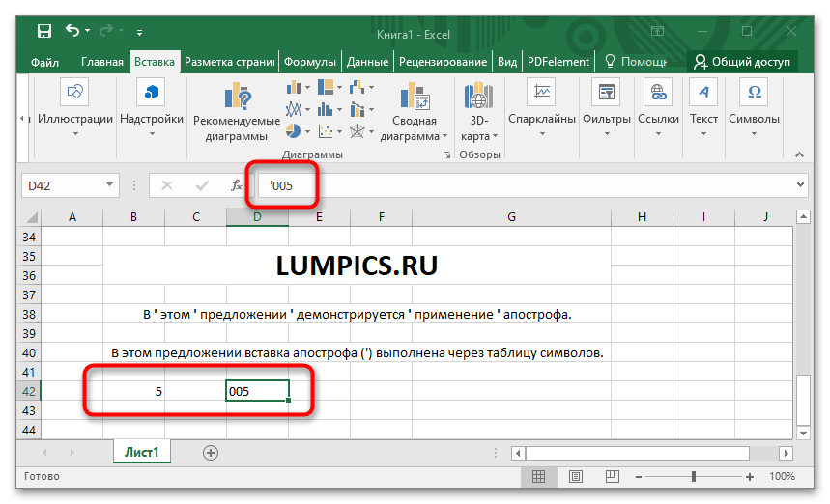The height and width of the screenshot is (504, 830).
Task: Select the Лист1 sheet tab
Action: (x=142, y=452)
